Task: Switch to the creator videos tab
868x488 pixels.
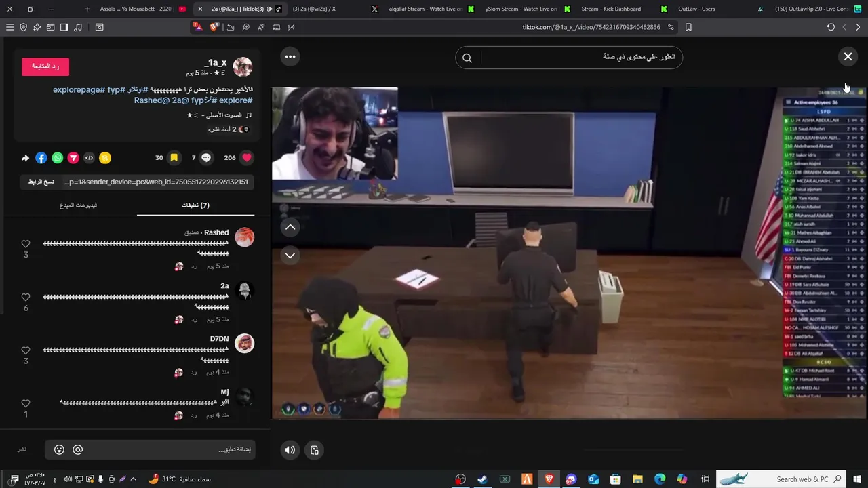Action: pyautogui.click(x=79, y=205)
